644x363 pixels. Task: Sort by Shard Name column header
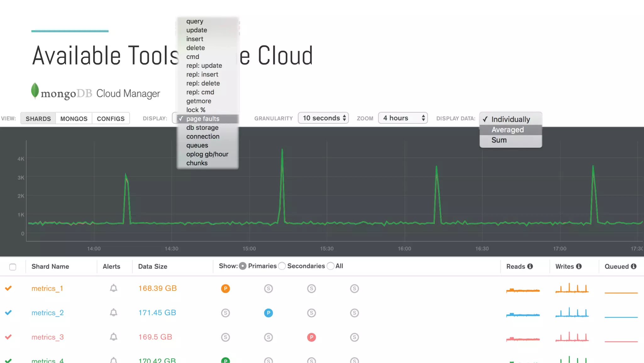click(x=50, y=266)
